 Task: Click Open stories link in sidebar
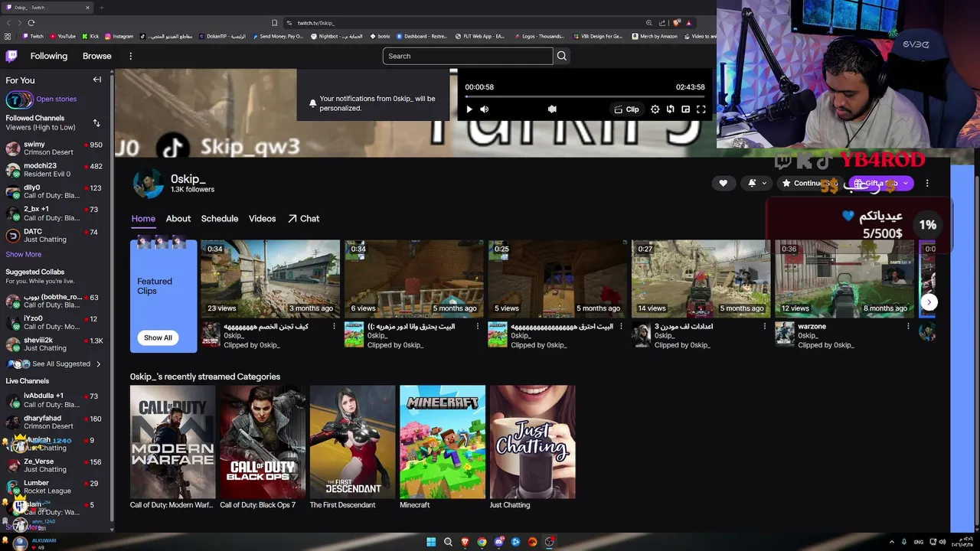point(56,99)
